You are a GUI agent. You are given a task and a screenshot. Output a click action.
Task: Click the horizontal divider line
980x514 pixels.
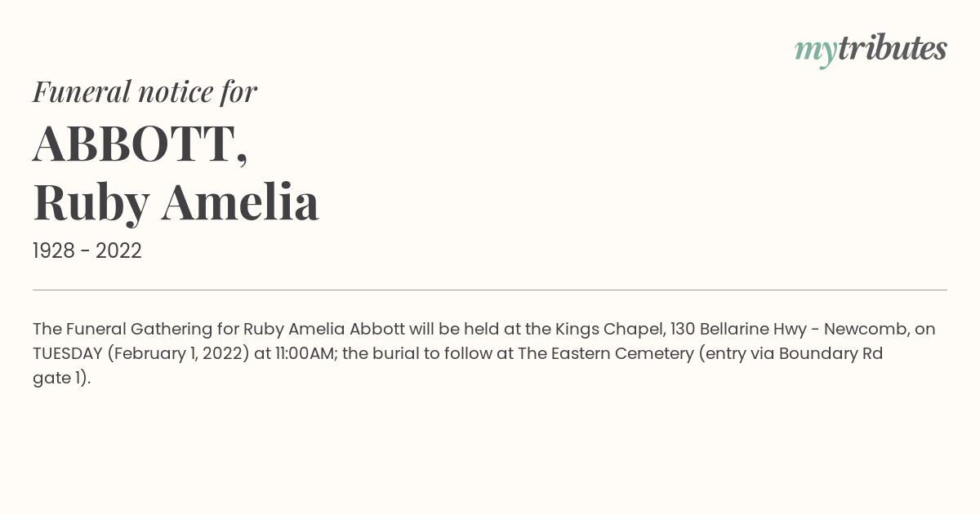point(490,290)
